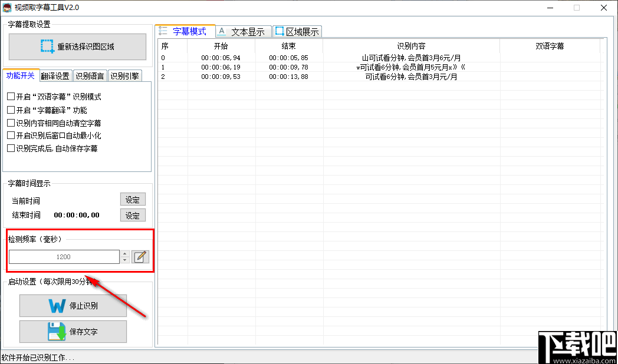Switch to the 翻译设置 tab

[x=55, y=75]
